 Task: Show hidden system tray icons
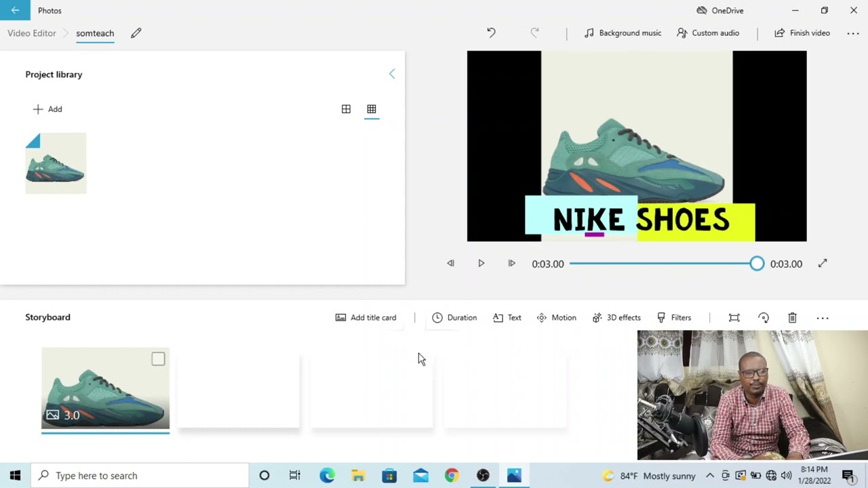[x=709, y=475]
